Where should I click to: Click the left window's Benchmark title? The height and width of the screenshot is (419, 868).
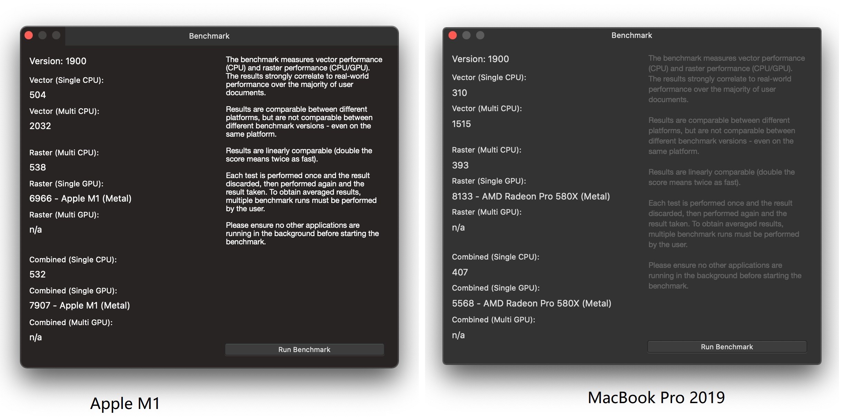[209, 36]
